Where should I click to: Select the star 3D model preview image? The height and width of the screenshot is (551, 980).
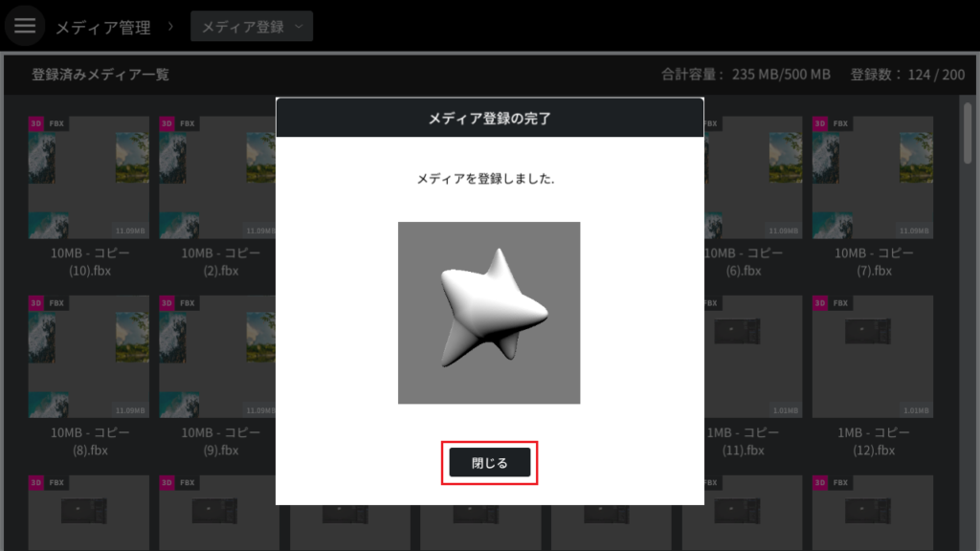point(489,313)
